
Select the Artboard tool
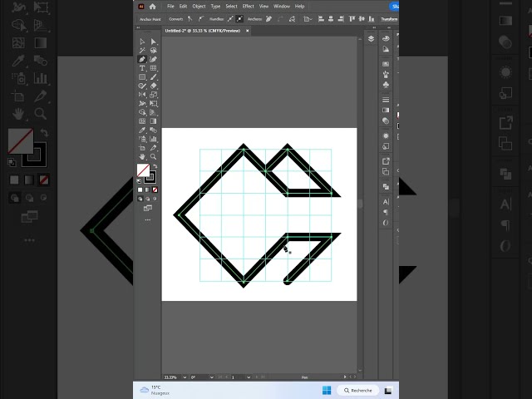[142, 148]
